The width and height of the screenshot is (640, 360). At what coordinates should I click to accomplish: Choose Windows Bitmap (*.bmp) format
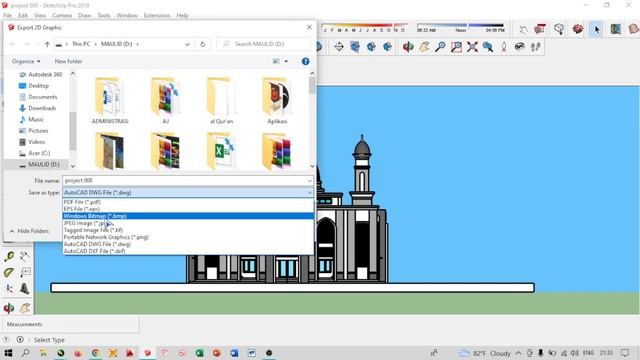coord(188,216)
